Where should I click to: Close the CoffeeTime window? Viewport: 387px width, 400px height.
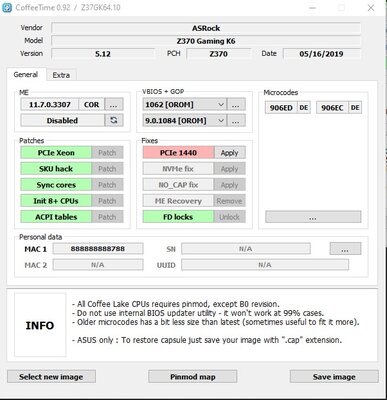pos(371,8)
